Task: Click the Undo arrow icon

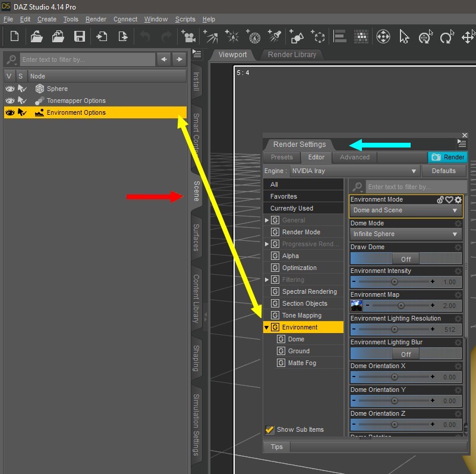Action: 145,37
